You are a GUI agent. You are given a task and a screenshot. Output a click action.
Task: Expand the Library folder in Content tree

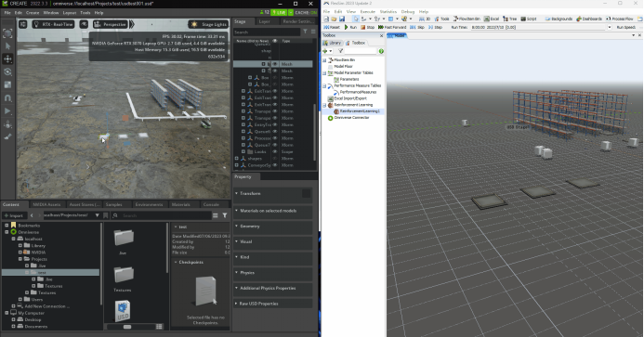point(20,245)
